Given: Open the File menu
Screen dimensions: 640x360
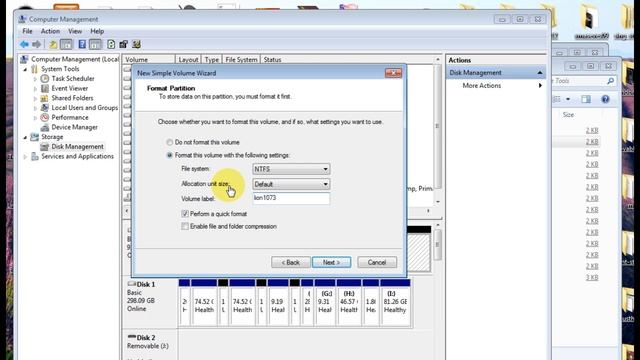Looking at the screenshot, I should (x=27, y=31).
